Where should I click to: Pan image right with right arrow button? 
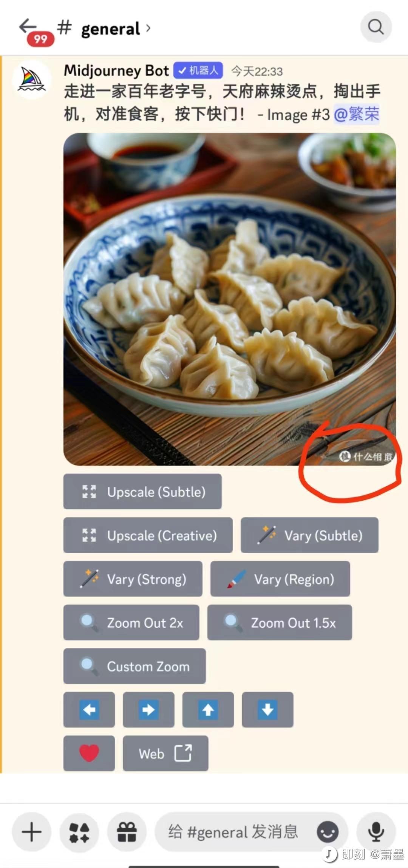pos(148,709)
